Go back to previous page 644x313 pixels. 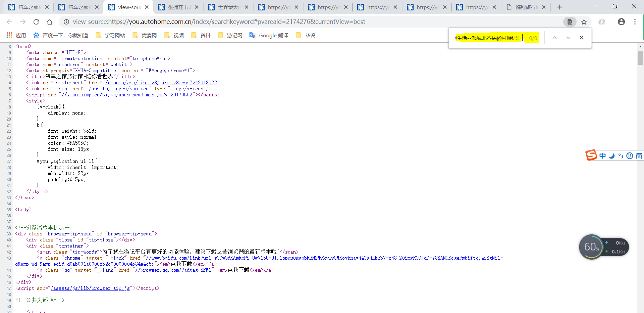[x=9, y=22]
